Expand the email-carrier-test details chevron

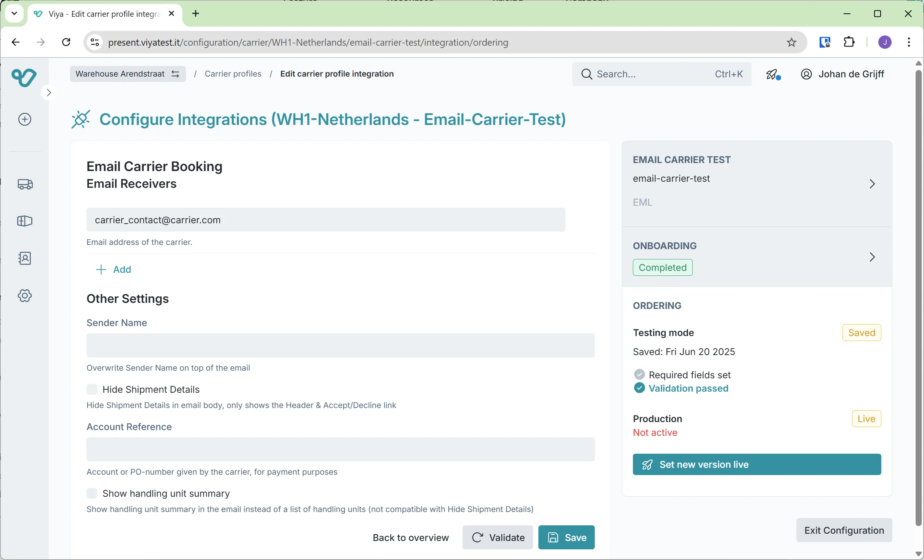(x=873, y=184)
